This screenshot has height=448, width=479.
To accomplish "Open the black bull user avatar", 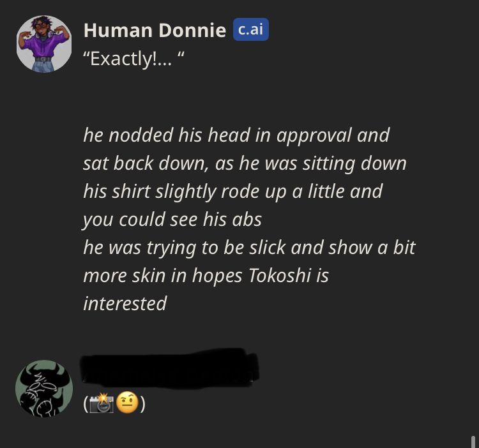I will point(44,388).
